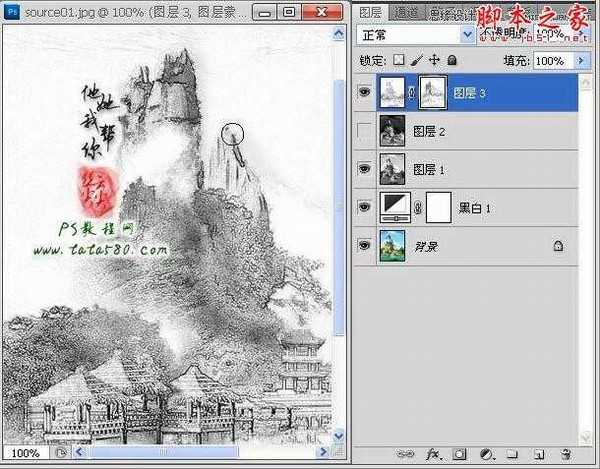Select the 黑白 1 adjustment layer
The width and height of the screenshot is (600, 469).
(x=469, y=208)
